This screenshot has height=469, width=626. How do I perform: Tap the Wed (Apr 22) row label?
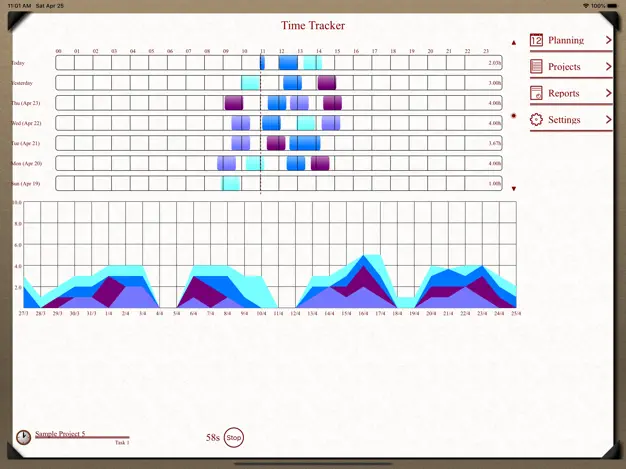pyautogui.click(x=26, y=123)
